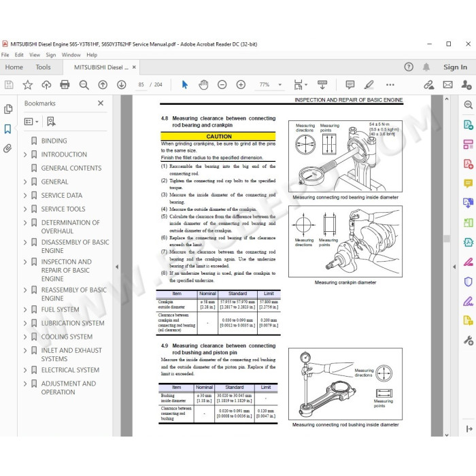Open the Sign menu
476x476 pixels.
(x=51, y=55)
